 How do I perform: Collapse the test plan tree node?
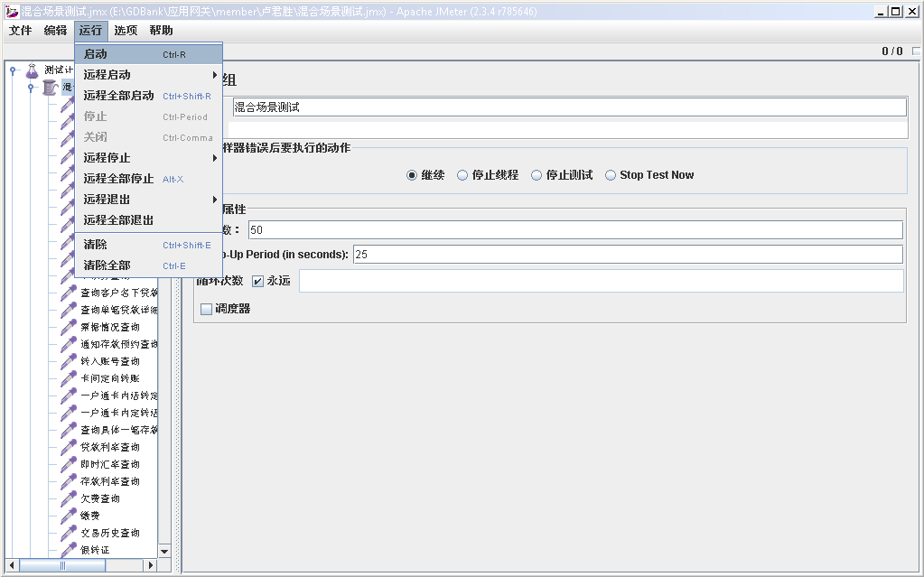(x=13, y=70)
